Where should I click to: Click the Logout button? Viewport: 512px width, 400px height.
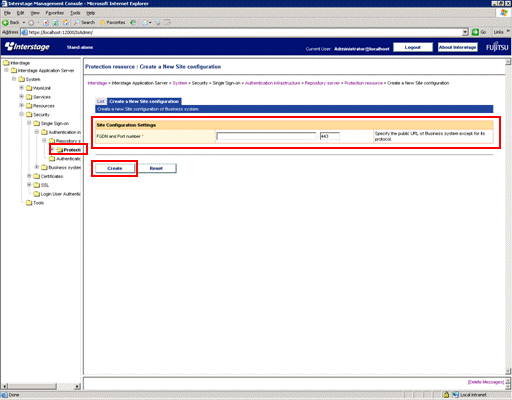413,47
